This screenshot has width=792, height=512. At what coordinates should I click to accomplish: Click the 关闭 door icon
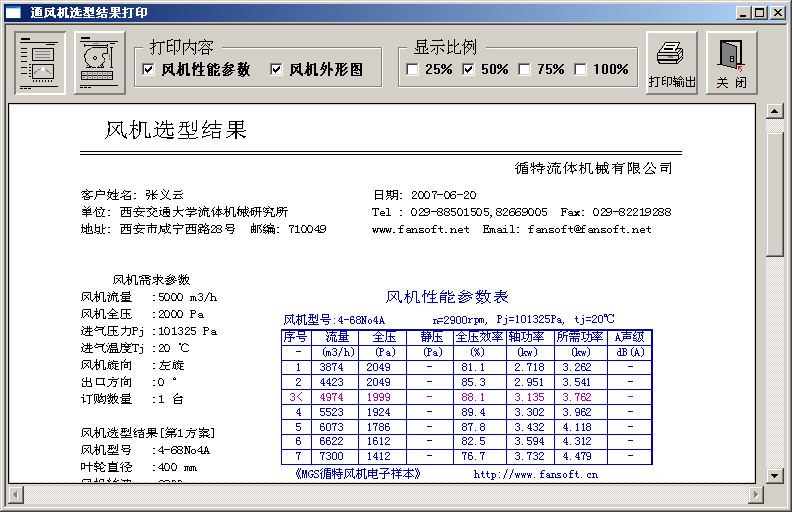pyautogui.click(x=731, y=63)
